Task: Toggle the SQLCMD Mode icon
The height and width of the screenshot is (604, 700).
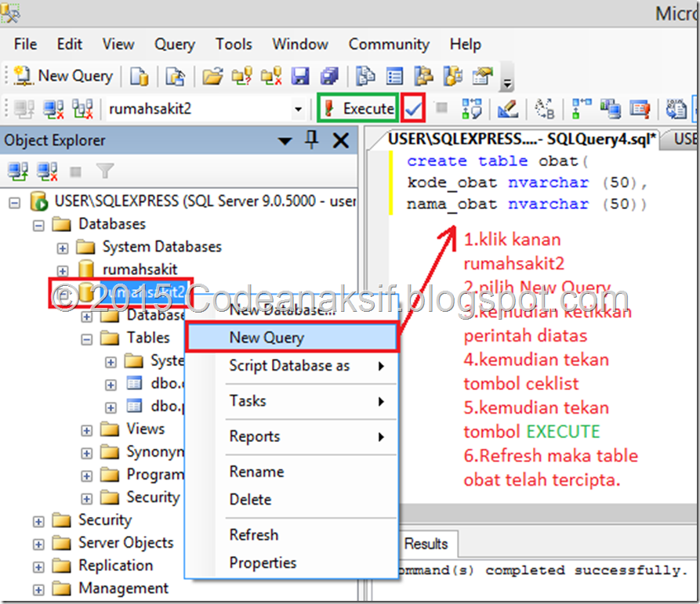Action: click(x=640, y=109)
